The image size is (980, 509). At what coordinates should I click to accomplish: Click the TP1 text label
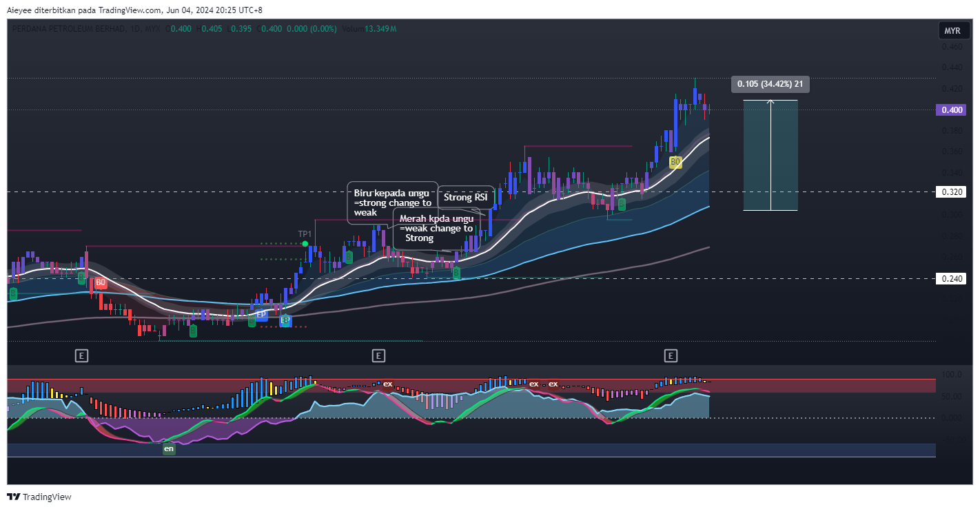[305, 234]
